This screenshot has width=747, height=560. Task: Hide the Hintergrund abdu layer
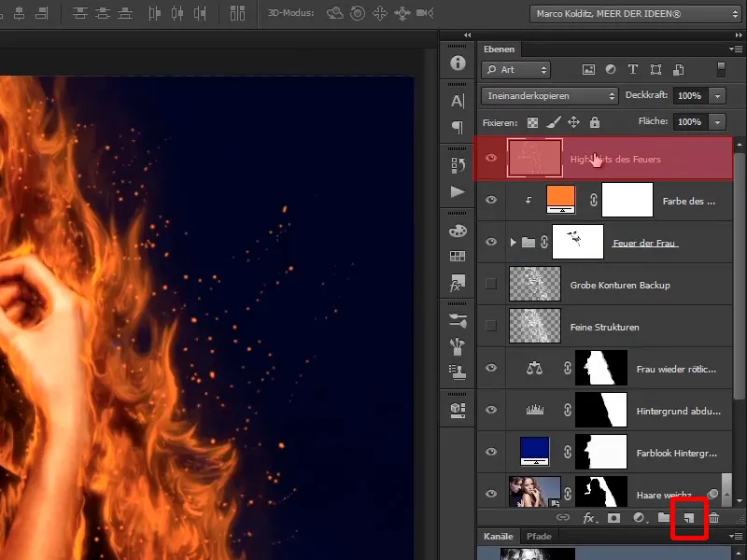point(491,410)
